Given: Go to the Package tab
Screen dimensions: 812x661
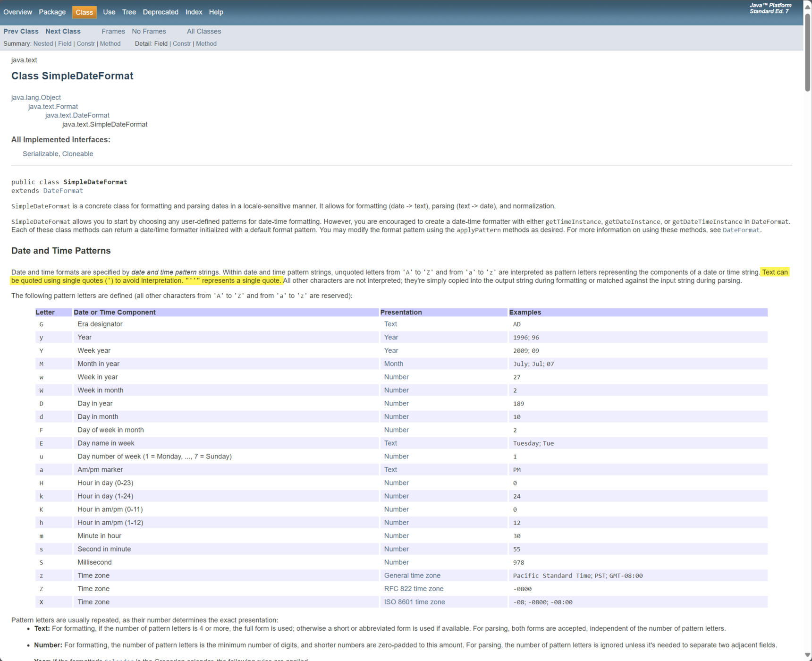Looking at the screenshot, I should coord(52,12).
